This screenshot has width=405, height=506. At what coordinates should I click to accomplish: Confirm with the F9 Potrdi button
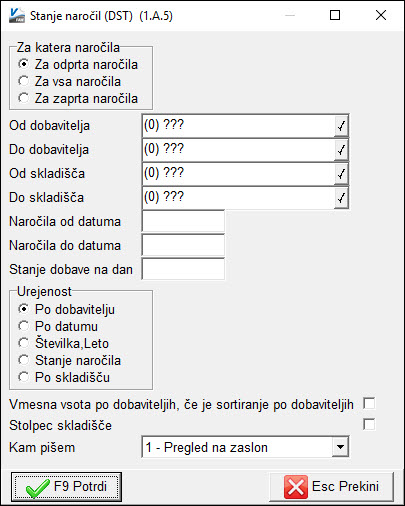[66, 487]
